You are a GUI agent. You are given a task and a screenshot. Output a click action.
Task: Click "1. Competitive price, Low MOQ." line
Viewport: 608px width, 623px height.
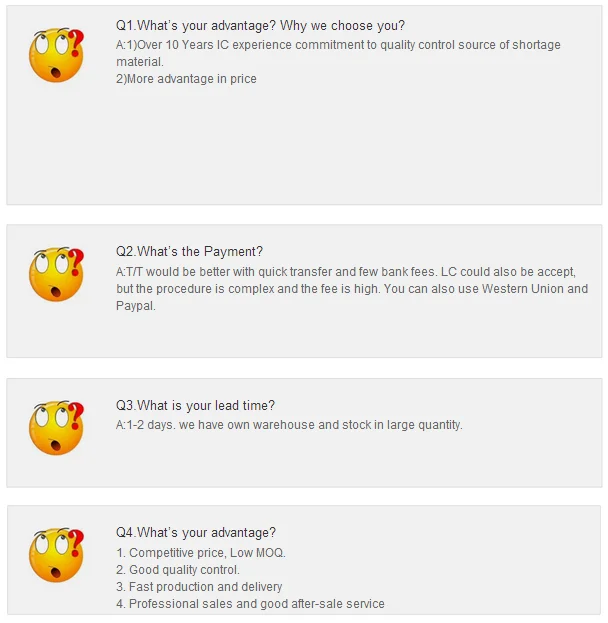(x=200, y=553)
